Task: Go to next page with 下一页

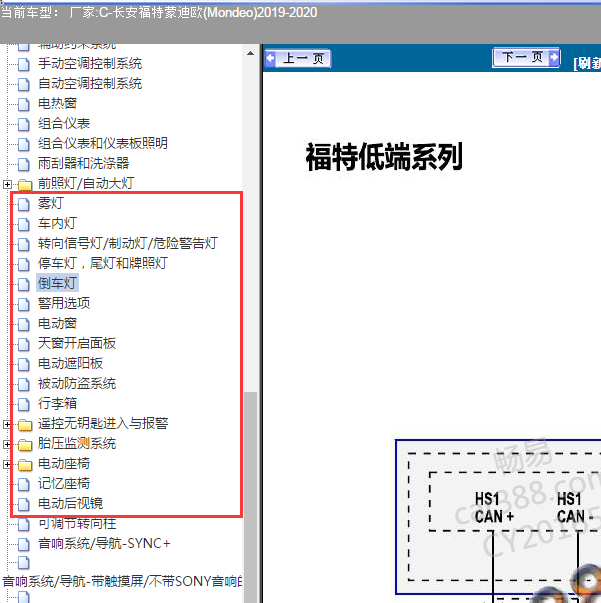Action: click(x=526, y=58)
